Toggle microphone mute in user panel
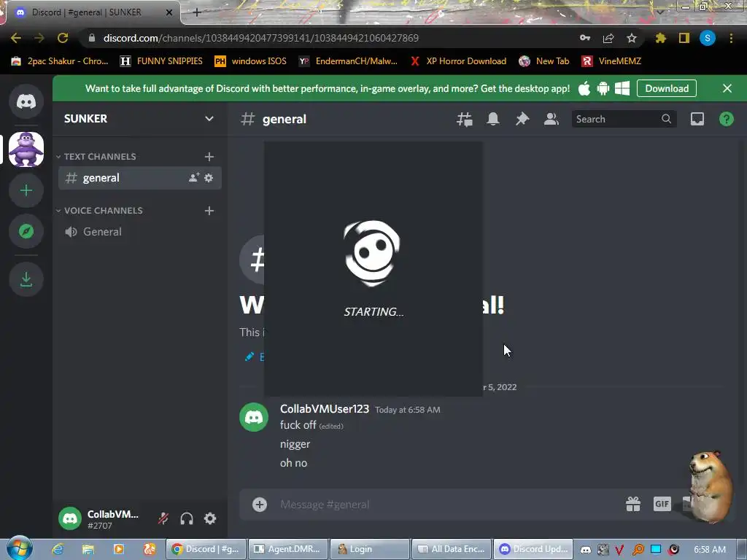Image resolution: width=747 pixels, height=560 pixels. click(163, 518)
